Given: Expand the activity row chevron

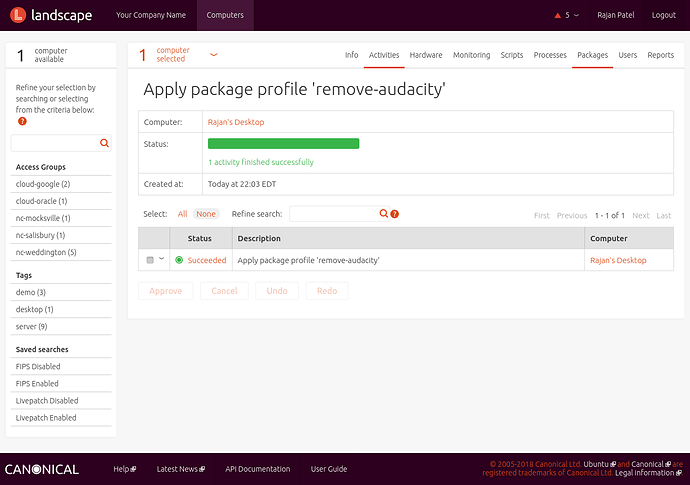Looking at the screenshot, I should click(x=161, y=259).
